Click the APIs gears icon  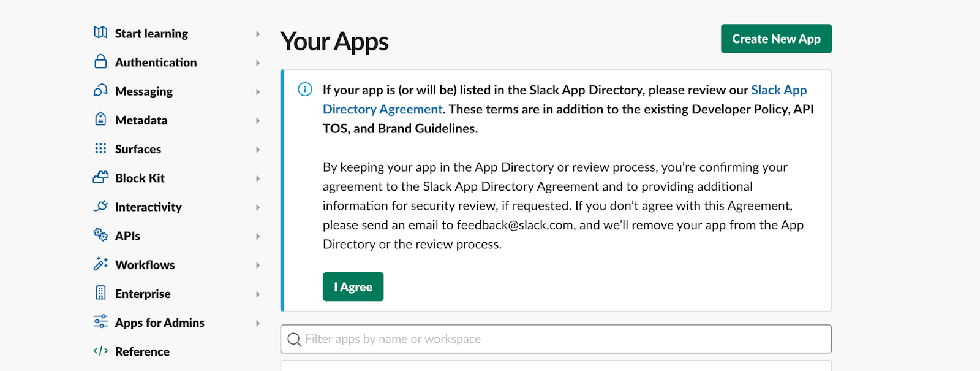tap(100, 234)
